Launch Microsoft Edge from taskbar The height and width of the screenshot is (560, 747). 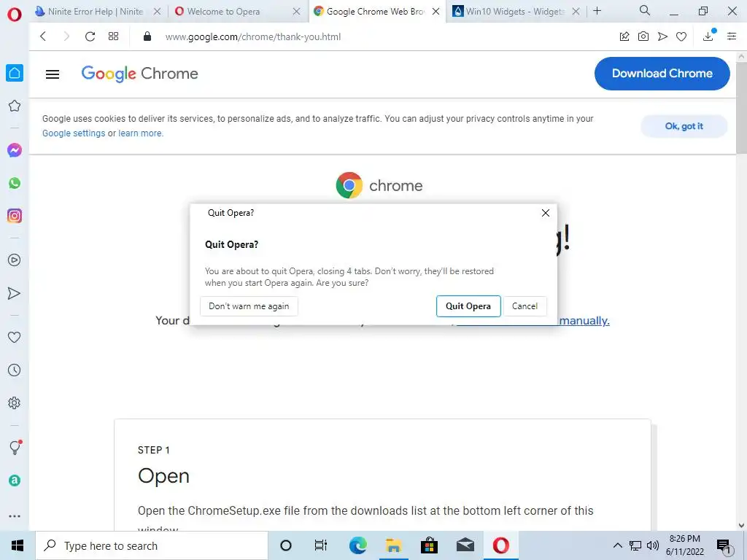click(357, 545)
